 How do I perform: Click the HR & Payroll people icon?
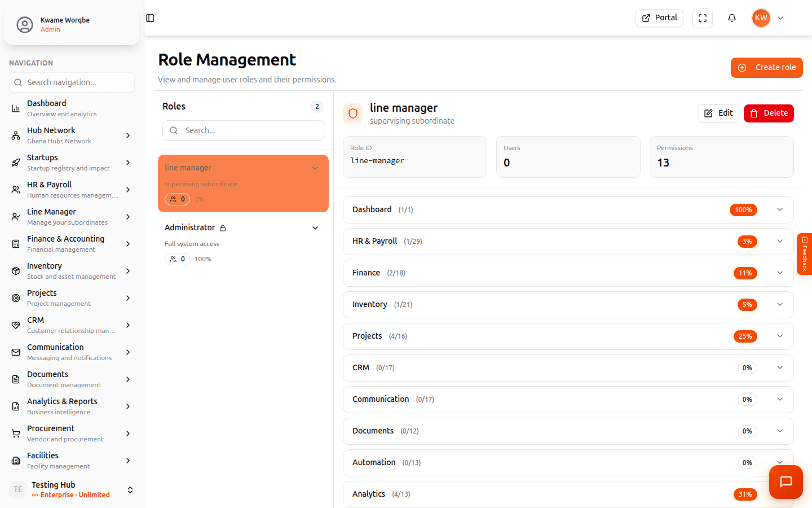[16, 190]
